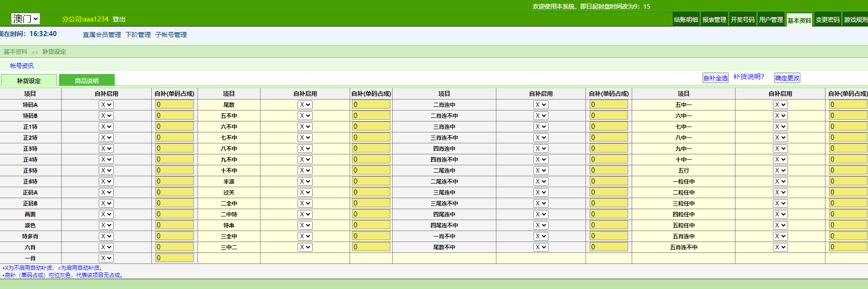Open the 补货说明? help link

pos(748,77)
